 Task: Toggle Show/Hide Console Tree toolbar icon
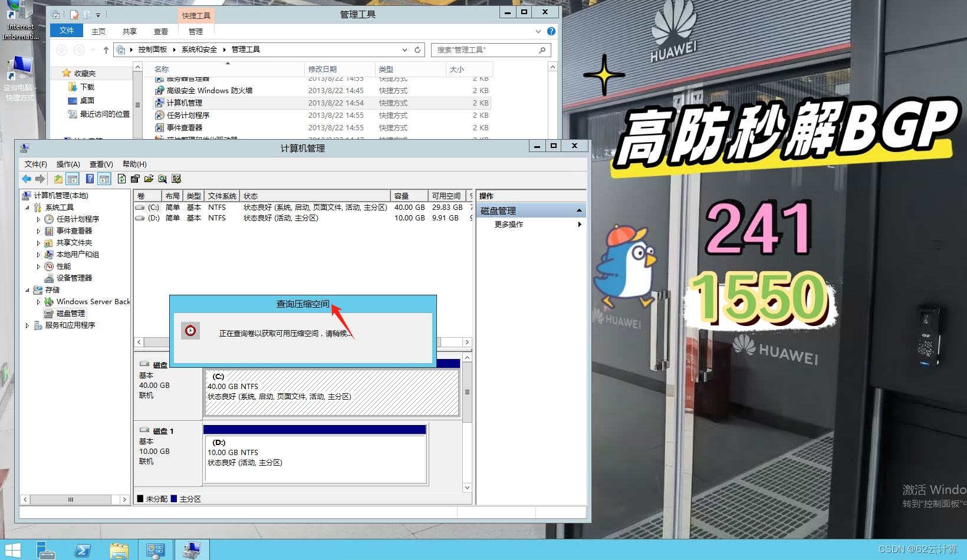point(73,179)
